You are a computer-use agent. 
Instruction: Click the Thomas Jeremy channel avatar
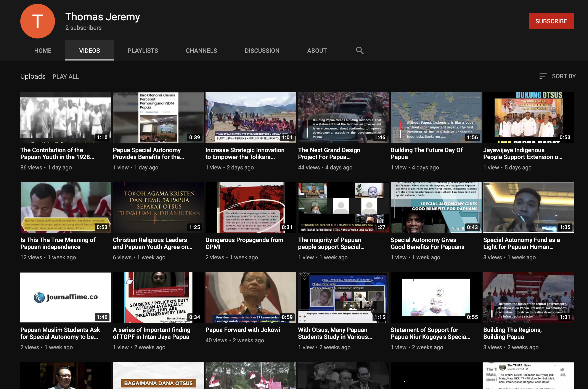coord(37,21)
